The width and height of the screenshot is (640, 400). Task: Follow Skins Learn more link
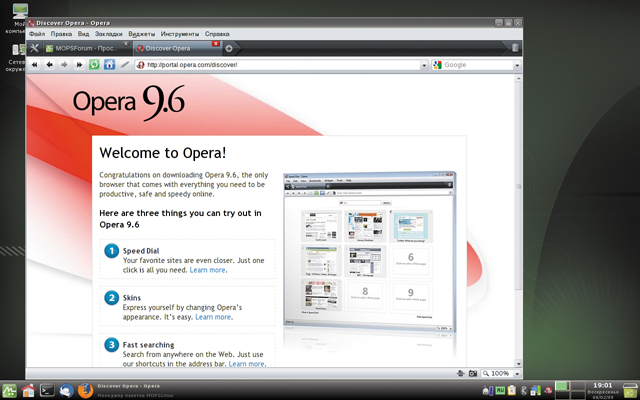point(213,317)
